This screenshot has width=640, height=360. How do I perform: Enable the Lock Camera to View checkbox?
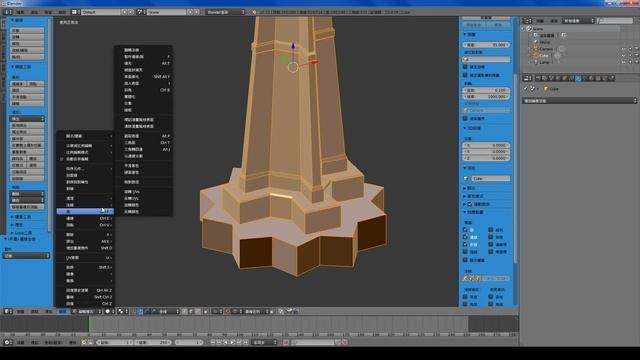[465, 75]
